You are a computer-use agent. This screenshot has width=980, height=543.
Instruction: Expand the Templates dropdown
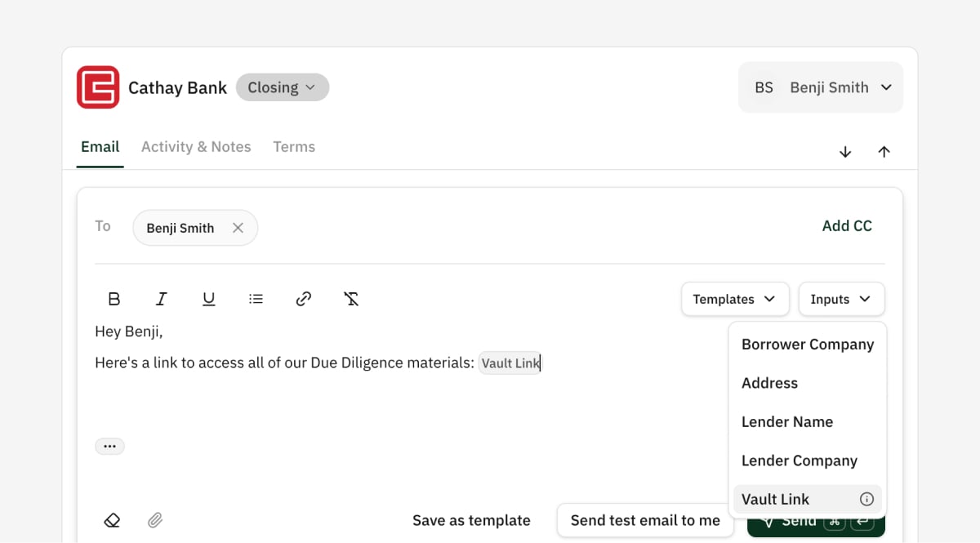coord(734,299)
